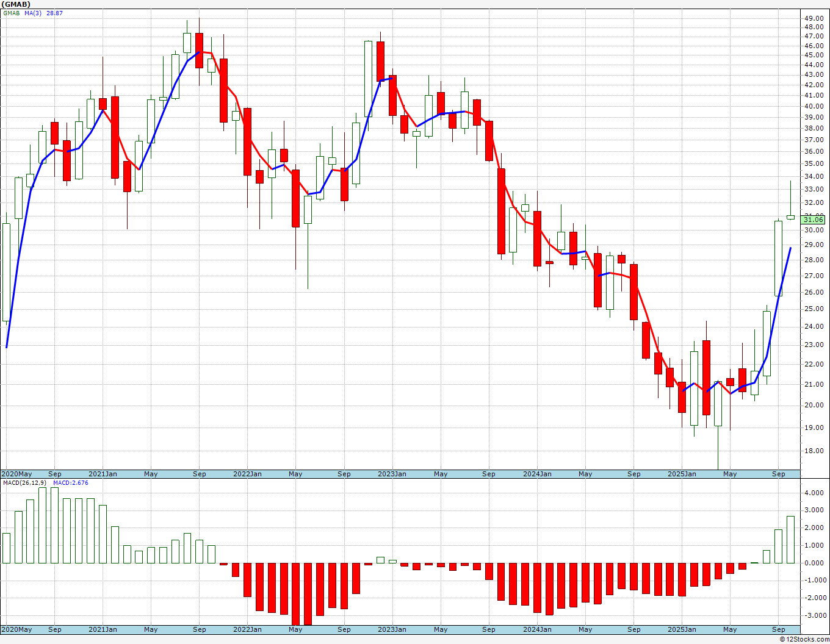Click 2024Jan on the MACD panel date axis

tap(537, 629)
